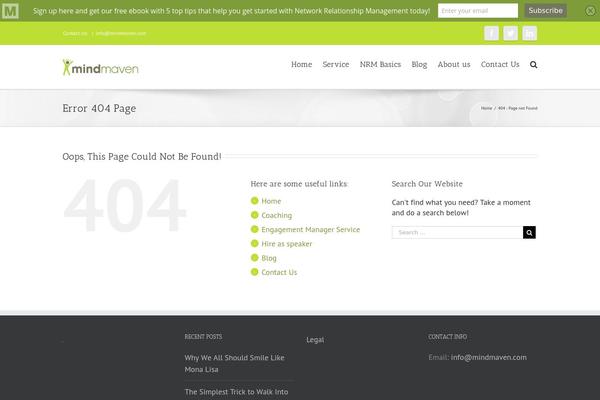Click the Subscribe button
Image resolution: width=600 pixels, height=400 pixels.
tap(546, 11)
